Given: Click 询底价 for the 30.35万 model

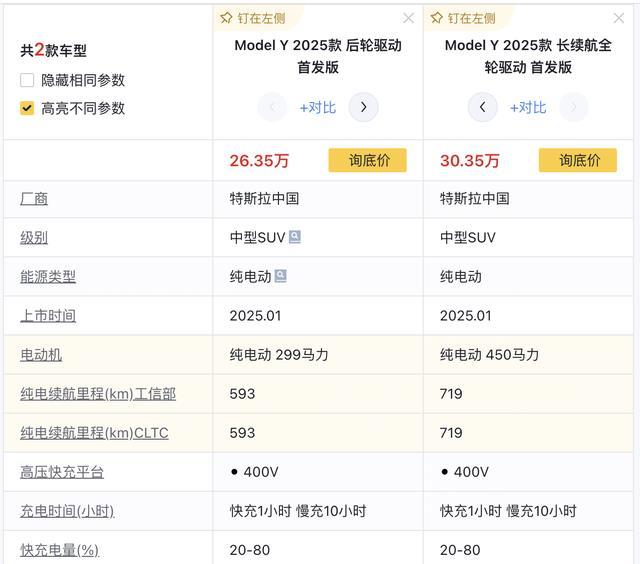Looking at the screenshot, I should (578, 160).
